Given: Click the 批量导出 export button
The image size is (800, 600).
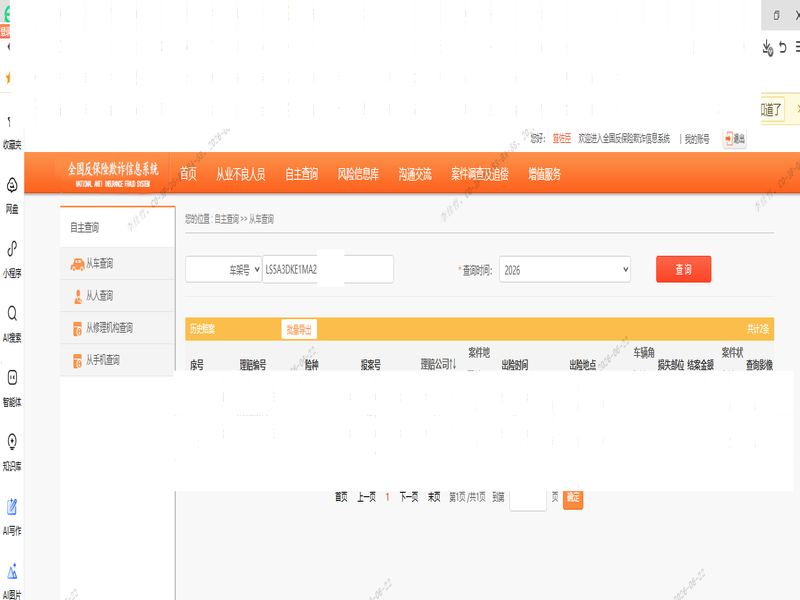Looking at the screenshot, I should (299, 329).
